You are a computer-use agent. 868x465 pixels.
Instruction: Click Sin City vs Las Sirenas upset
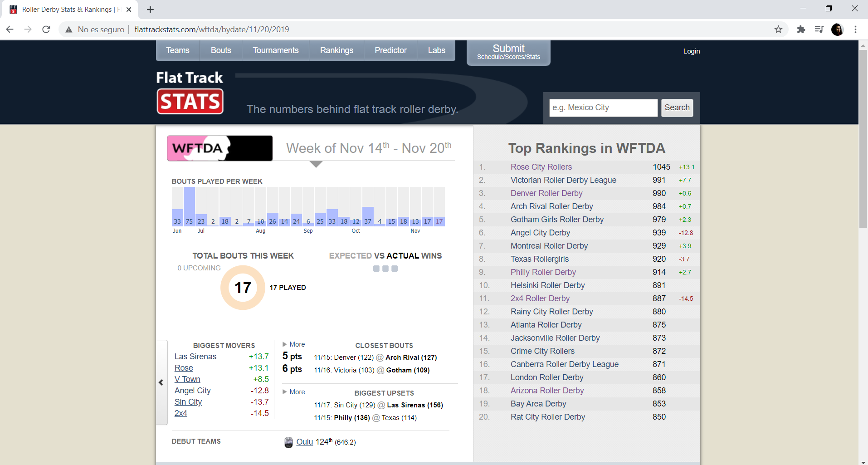(x=379, y=405)
